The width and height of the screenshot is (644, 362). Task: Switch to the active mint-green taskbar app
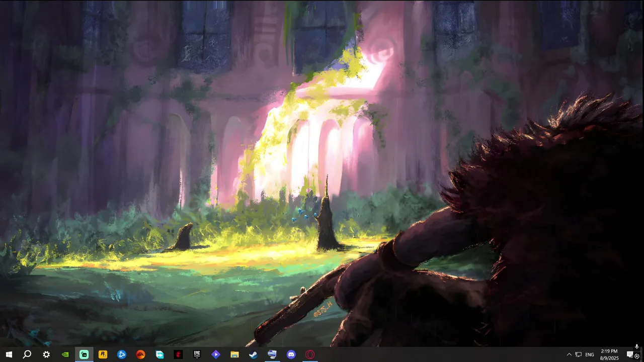click(x=84, y=354)
